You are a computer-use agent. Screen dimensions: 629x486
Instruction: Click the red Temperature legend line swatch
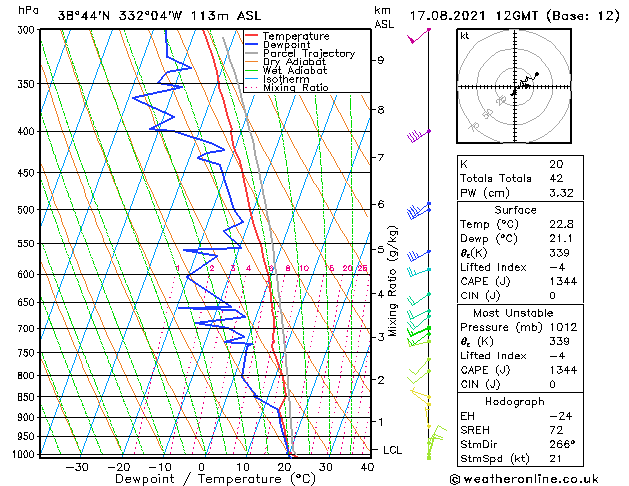tap(251, 36)
